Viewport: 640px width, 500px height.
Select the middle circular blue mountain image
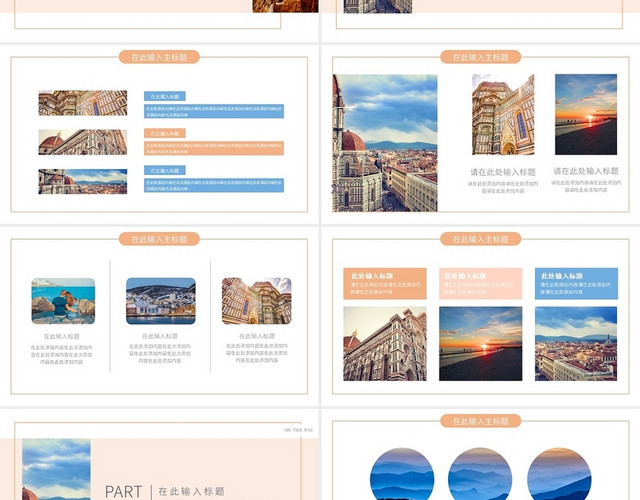480,474
